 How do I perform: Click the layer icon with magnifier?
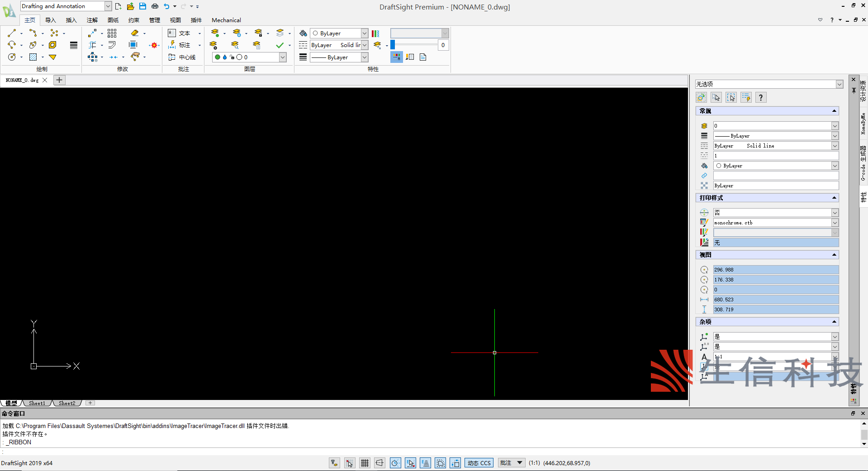click(235, 45)
